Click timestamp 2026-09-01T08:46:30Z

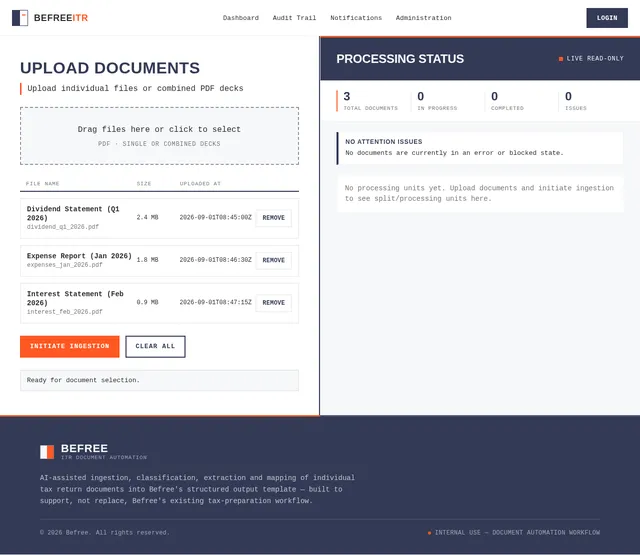(x=216, y=260)
